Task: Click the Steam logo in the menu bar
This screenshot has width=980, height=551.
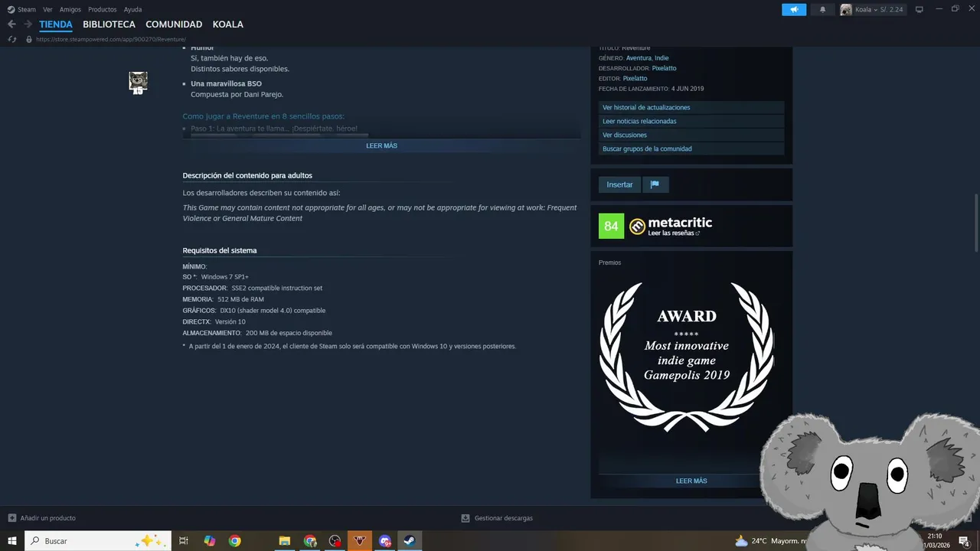Action: 11,9
